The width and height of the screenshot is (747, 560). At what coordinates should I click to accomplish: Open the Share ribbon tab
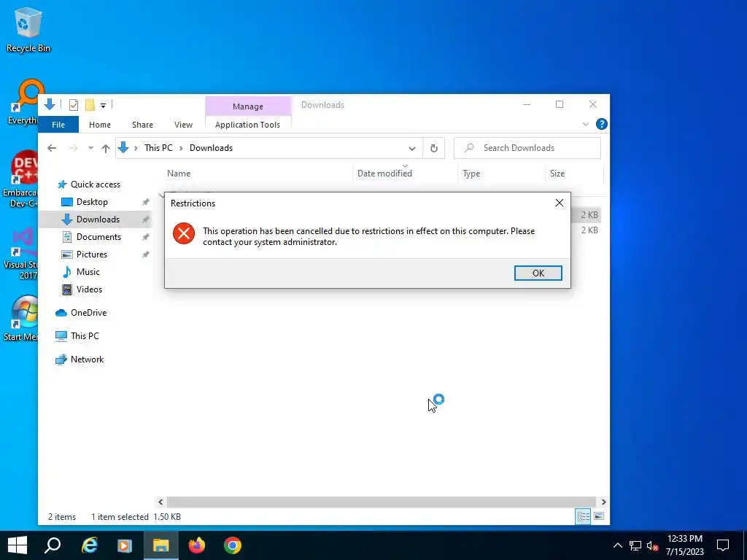(142, 125)
